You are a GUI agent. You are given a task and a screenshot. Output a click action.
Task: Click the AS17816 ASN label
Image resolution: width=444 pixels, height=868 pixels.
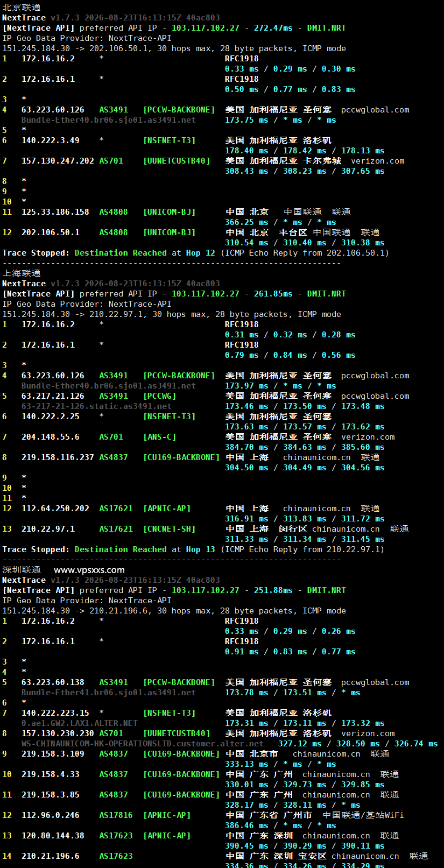click(x=116, y=815)
